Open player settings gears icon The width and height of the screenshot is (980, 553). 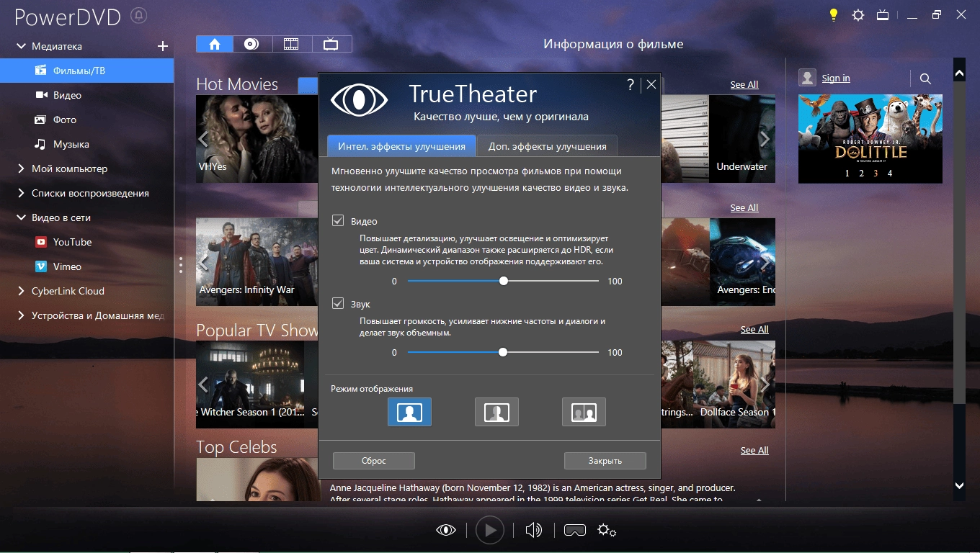(607, 531)
